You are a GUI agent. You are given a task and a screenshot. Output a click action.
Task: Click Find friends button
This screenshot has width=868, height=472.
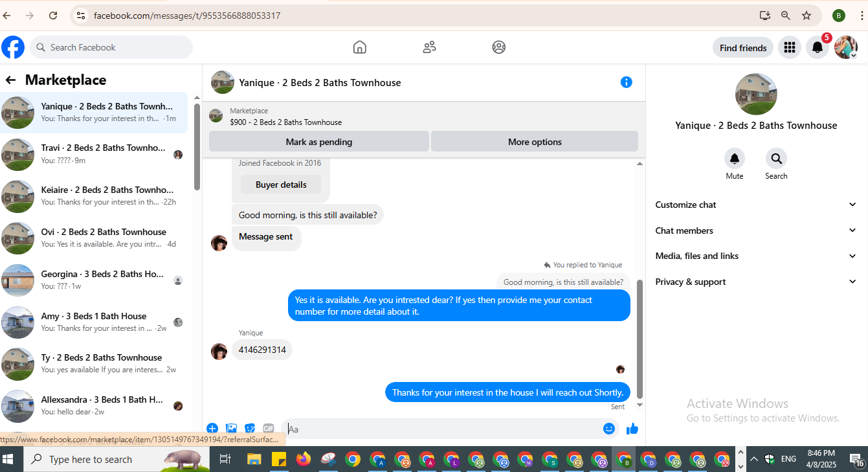coord(743,47)
